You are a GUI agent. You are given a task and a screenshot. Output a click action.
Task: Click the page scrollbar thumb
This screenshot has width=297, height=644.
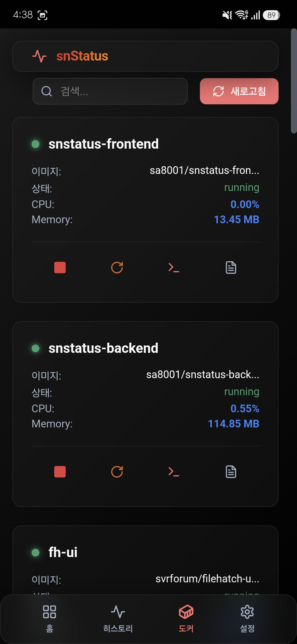click(x=294, y=81)
